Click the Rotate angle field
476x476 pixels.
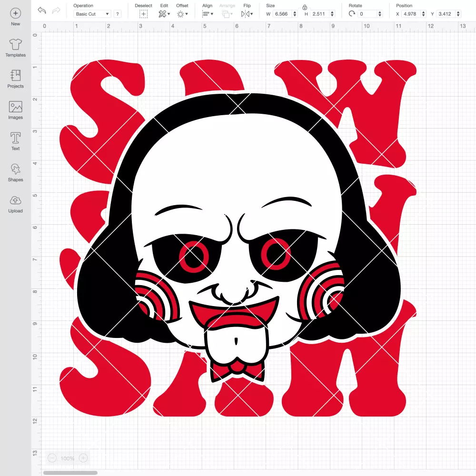367,14
